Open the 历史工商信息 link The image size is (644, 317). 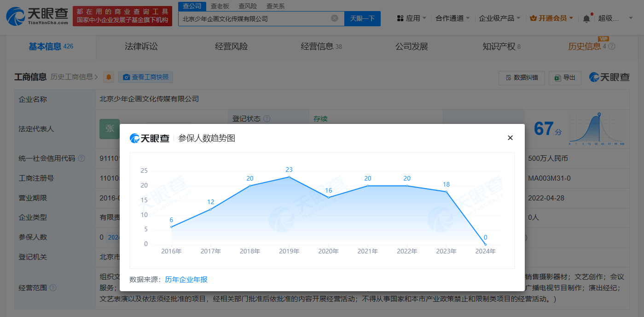(x=74, y=77)
